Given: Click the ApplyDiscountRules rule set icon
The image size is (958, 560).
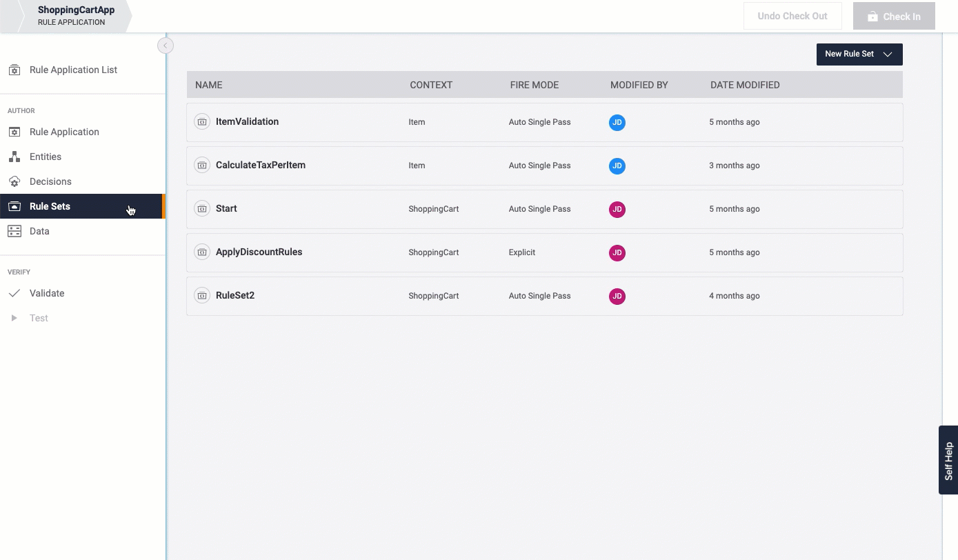Looking at the screenshot, I should (201, 252).
